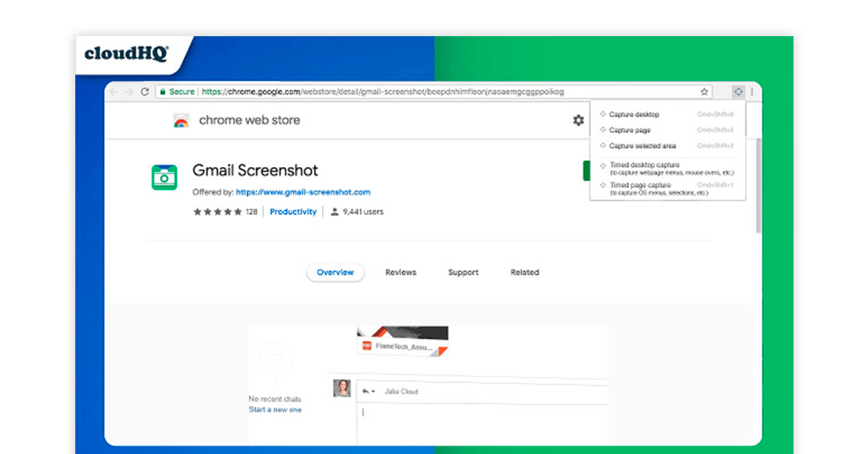The image size is (868, 454).
Task: Click inside the reply message body
Action: [x=481, y=423]
